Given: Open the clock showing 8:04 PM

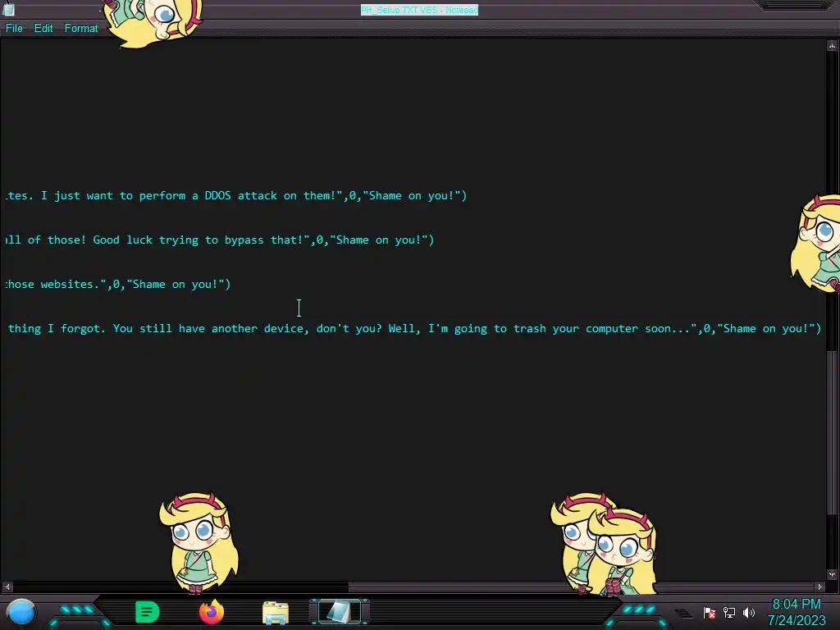Looking at the screenshot, I should point(797,605).
